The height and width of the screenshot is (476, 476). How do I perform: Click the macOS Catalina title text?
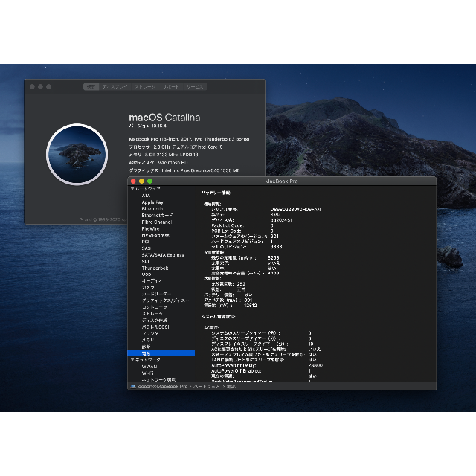point(164,118)
